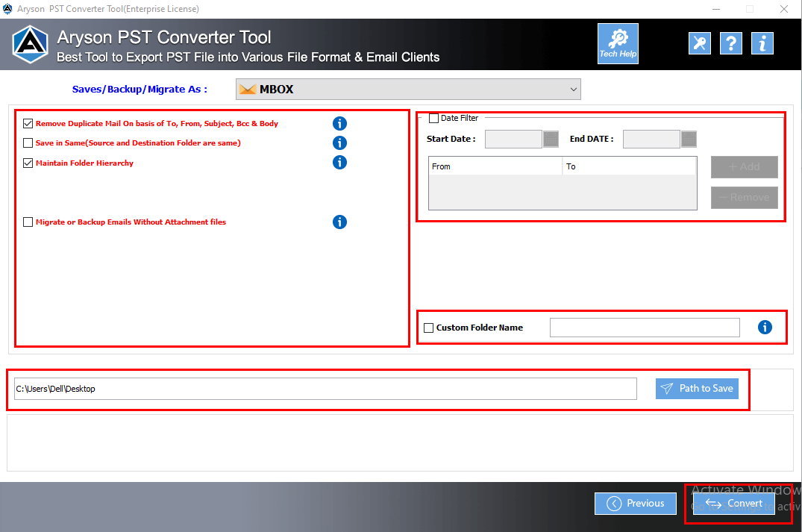Go back with the Previous button
The width and height of the screenshot is (802, 532).
coord(635,504)
